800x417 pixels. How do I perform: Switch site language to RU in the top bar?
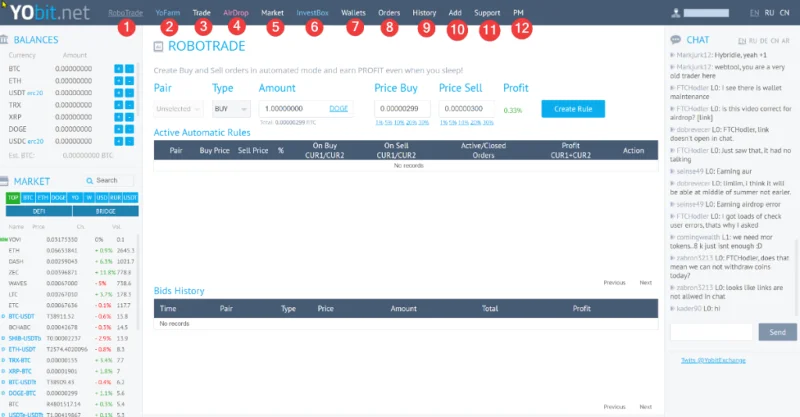click(x=769, y=13)
